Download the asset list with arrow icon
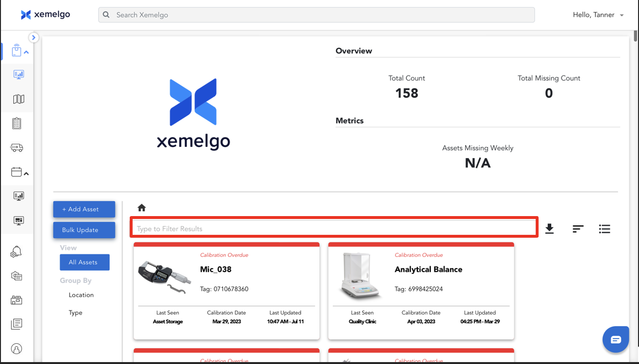The image size is (639, 364). (550, 229)
